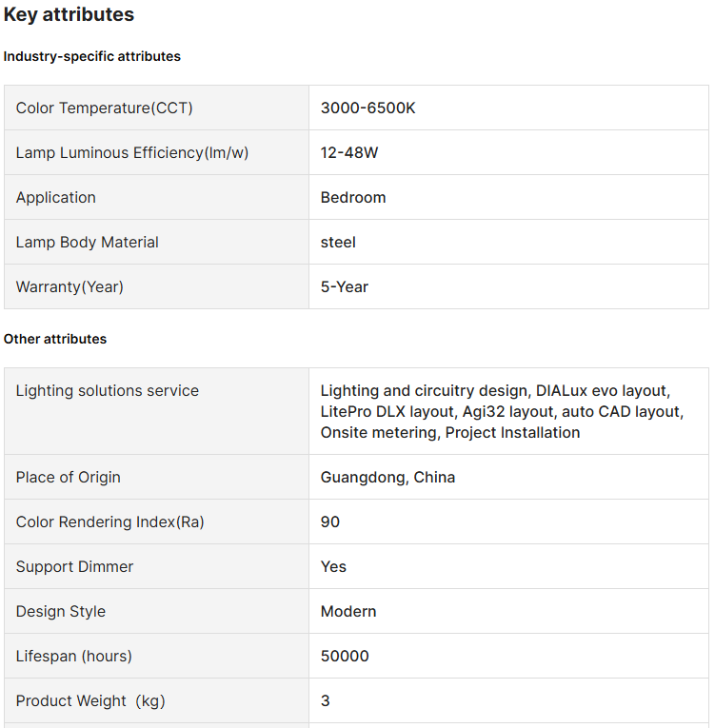Select the Product Weight (kg) label

tap(90, 701)
